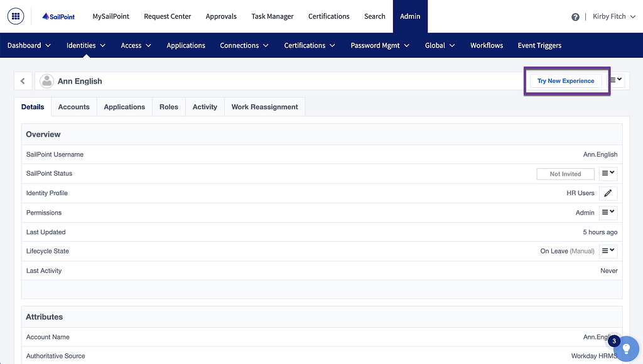
Task: Open the Workflows navigation item
Action: [x=487, y=45]
